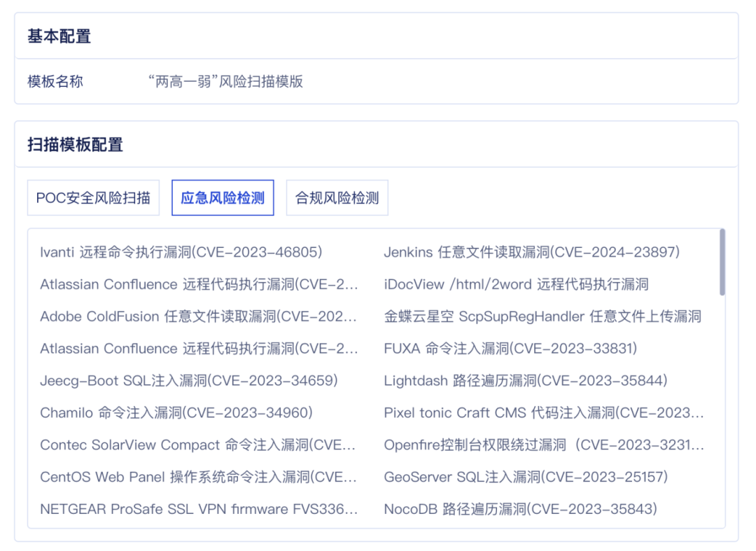Image resolution: width=756 pixels, height=551 pixels.
Task: Click the template name "两高一弱"风险扫描模版
Action: pyautogui.click(x=225, y=81)
